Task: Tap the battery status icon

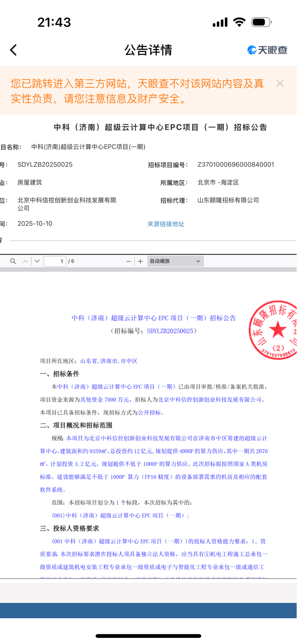Action: point(261,22)
